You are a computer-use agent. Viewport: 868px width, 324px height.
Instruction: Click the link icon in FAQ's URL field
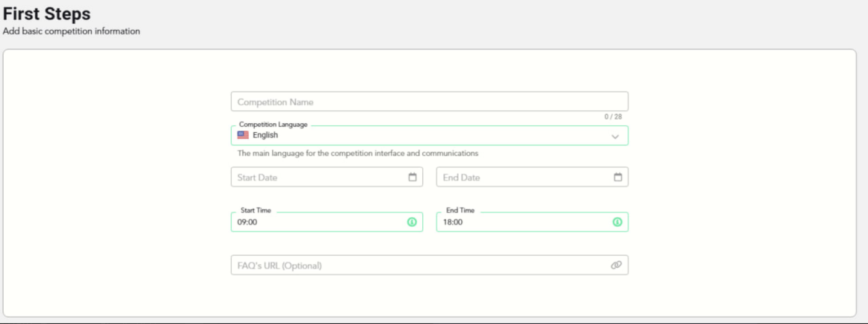[x=616, y=265]
